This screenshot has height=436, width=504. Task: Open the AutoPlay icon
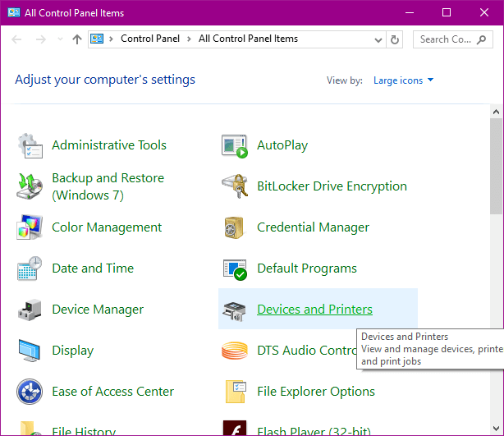click(235, 145)
